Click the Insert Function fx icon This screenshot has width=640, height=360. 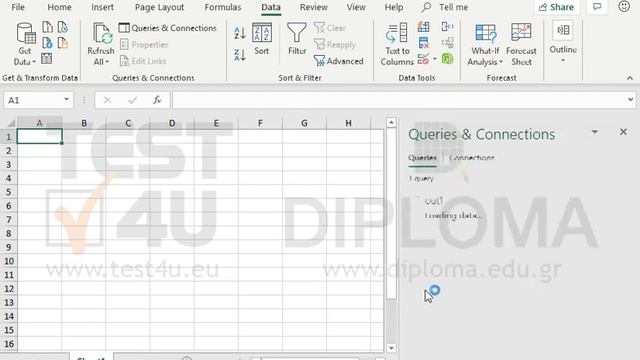pyautogui.click(x=157, y=100)
